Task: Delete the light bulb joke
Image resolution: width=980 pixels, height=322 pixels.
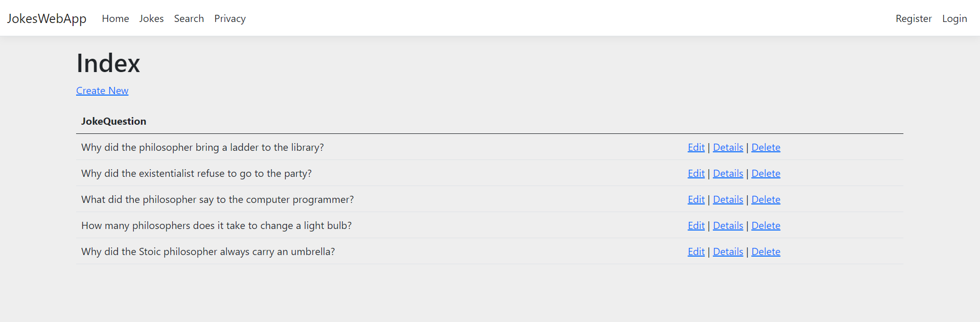Action: 766,225
